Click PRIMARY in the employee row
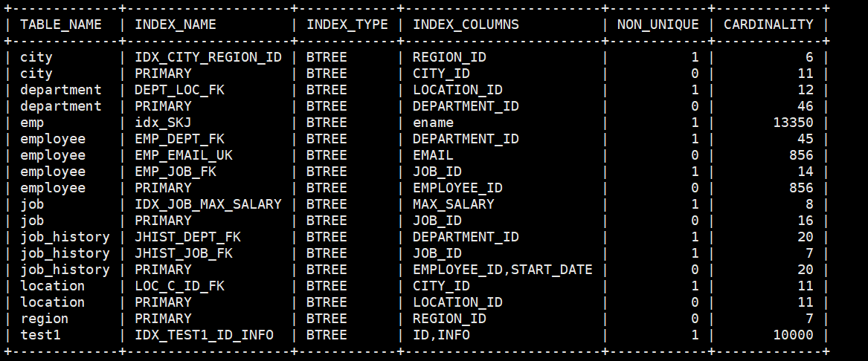868x361 pixels. click(164, 188)
